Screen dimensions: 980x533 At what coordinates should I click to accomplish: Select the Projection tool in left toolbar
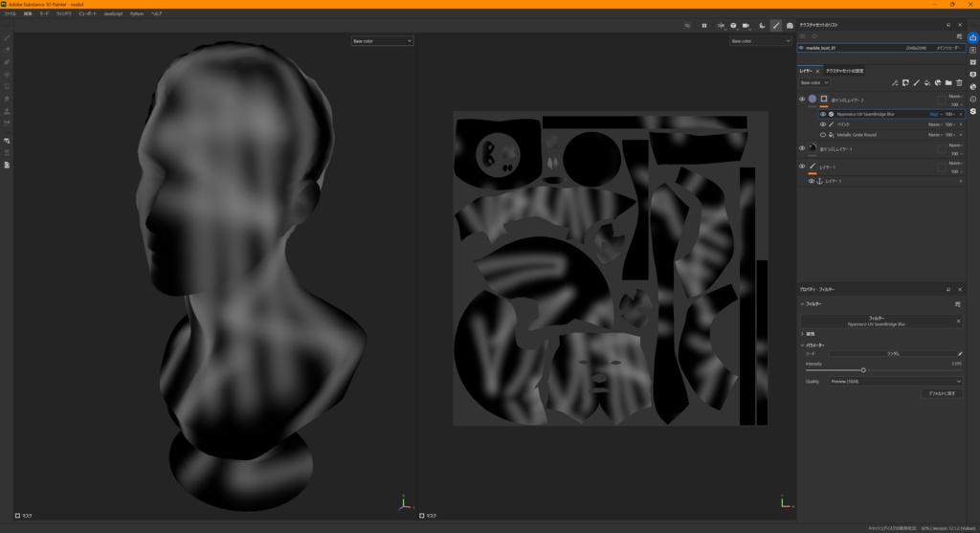tap(7, 62)
